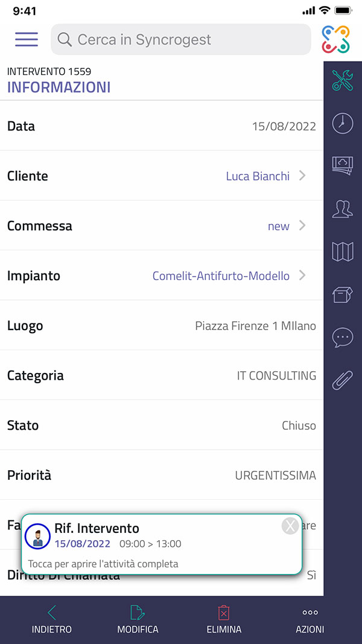Focus the Cerca in Syncrogest search field
Image resolution: width=362 pixels, height=644 pixels.
tap(181, 40)
